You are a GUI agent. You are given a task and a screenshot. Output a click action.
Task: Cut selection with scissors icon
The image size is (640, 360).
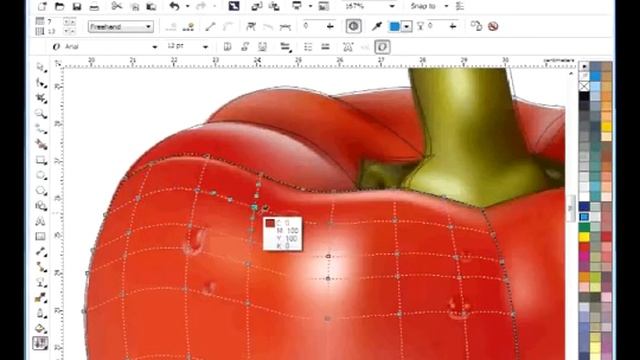point(117,6)
